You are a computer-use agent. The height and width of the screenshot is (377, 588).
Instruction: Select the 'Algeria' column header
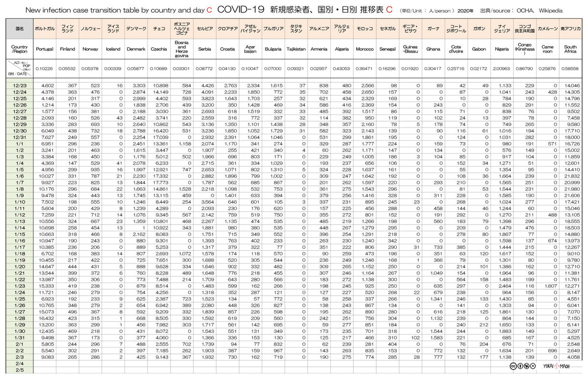click(342, 50)
